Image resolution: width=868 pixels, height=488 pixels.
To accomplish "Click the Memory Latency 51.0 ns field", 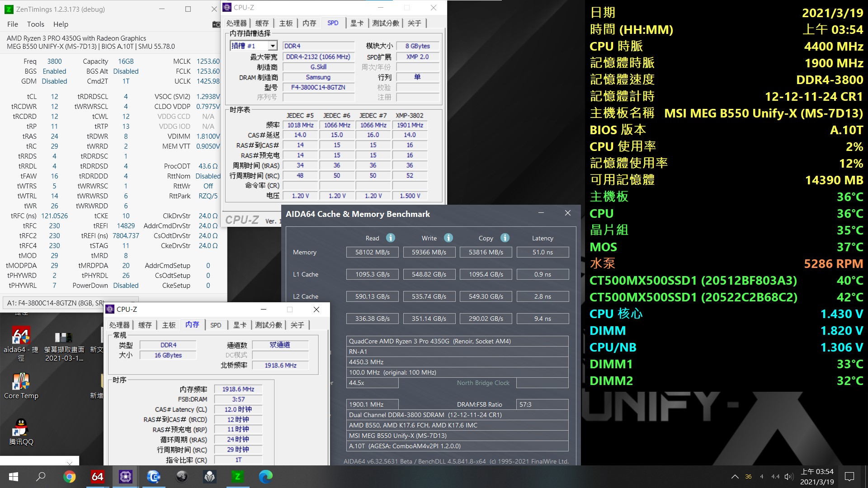I will (x=542, y=252).
